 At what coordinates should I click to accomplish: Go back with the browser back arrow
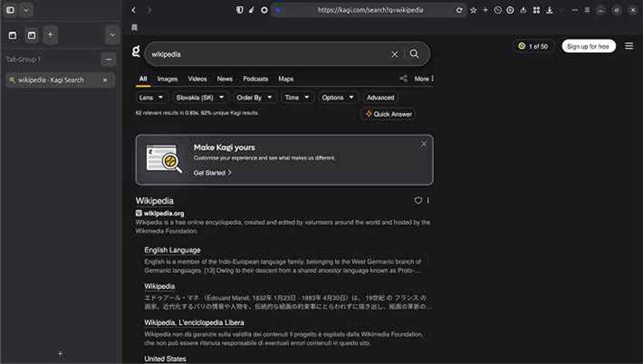[134, 10]
